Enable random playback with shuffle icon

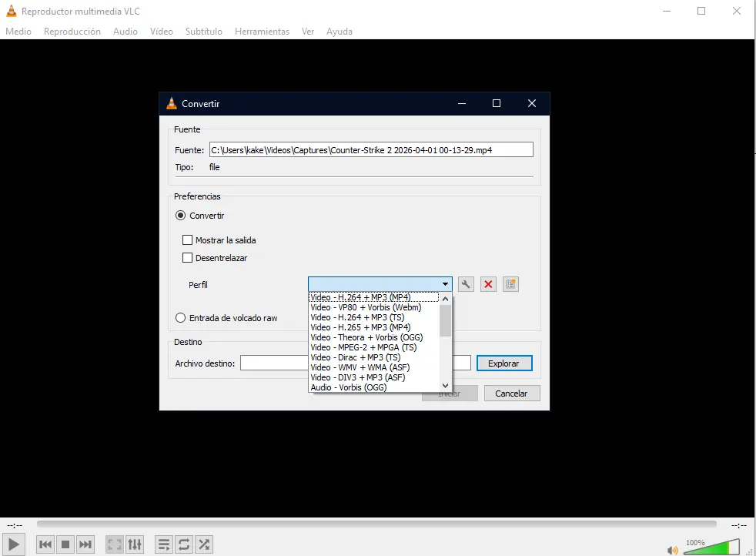[204, 544]
